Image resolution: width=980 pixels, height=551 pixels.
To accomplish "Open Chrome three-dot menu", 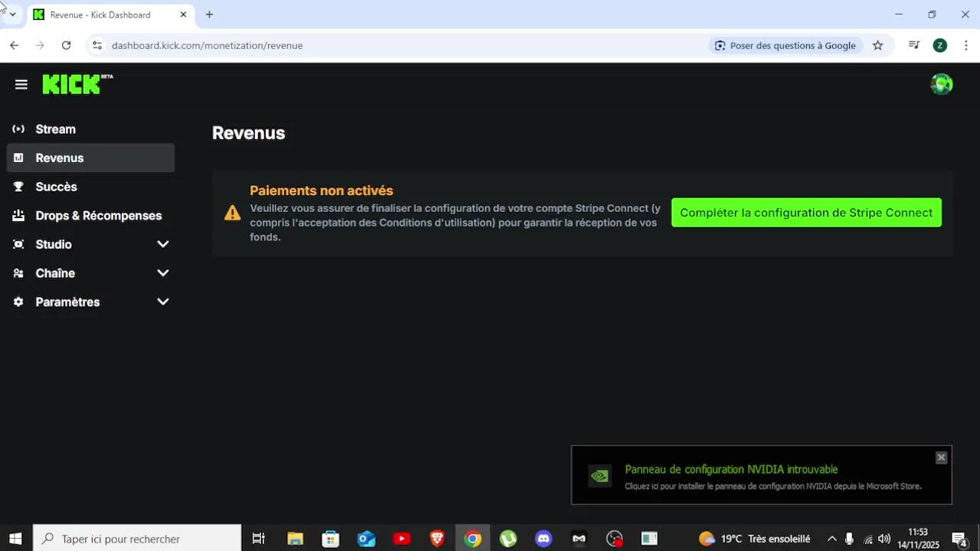I will click(966, 46).
